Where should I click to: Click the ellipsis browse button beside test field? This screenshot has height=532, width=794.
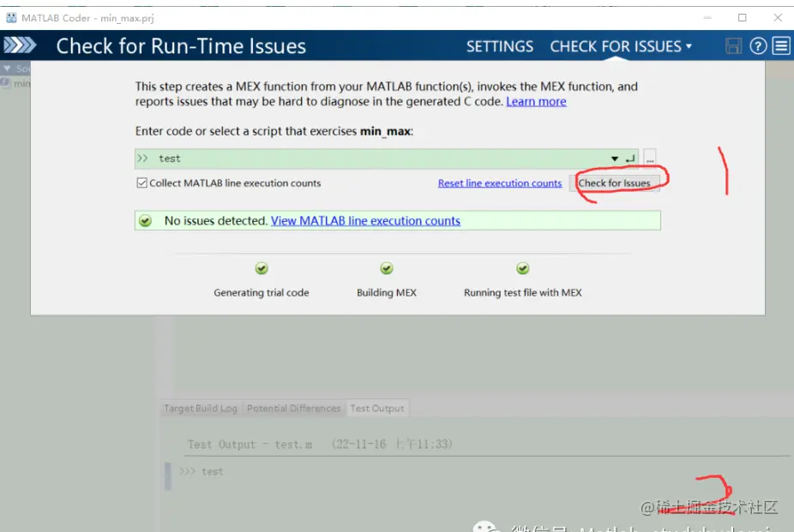click(650, 158)
